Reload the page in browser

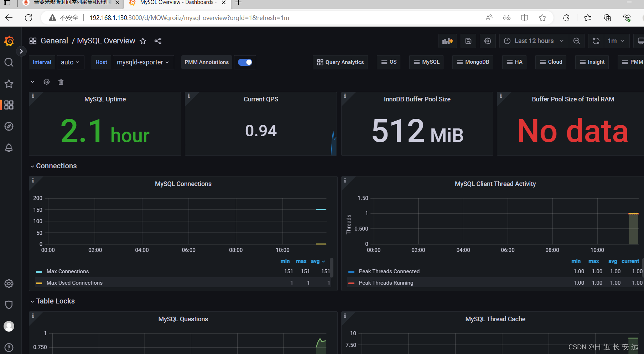coord(29,18)
